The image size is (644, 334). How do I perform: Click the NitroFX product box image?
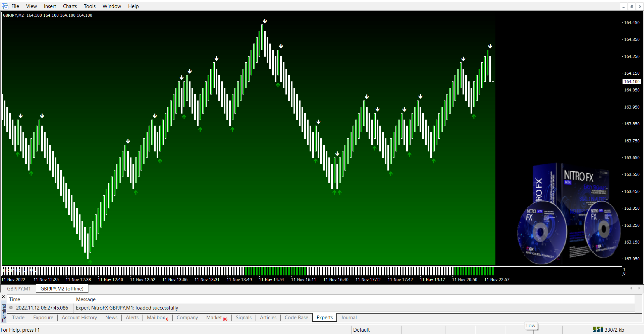569,214
